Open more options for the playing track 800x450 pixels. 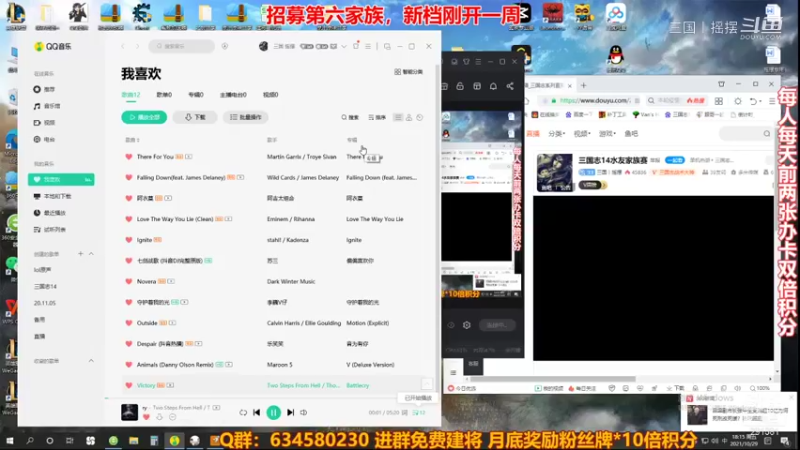172,417
